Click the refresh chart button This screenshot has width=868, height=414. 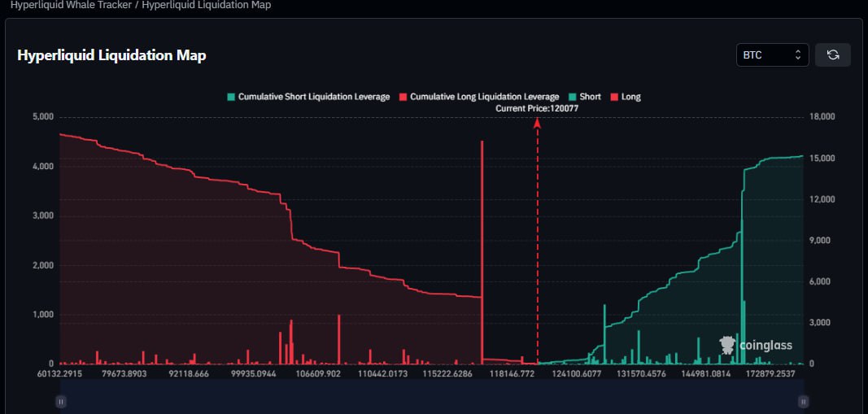click(x=832, y=54)
